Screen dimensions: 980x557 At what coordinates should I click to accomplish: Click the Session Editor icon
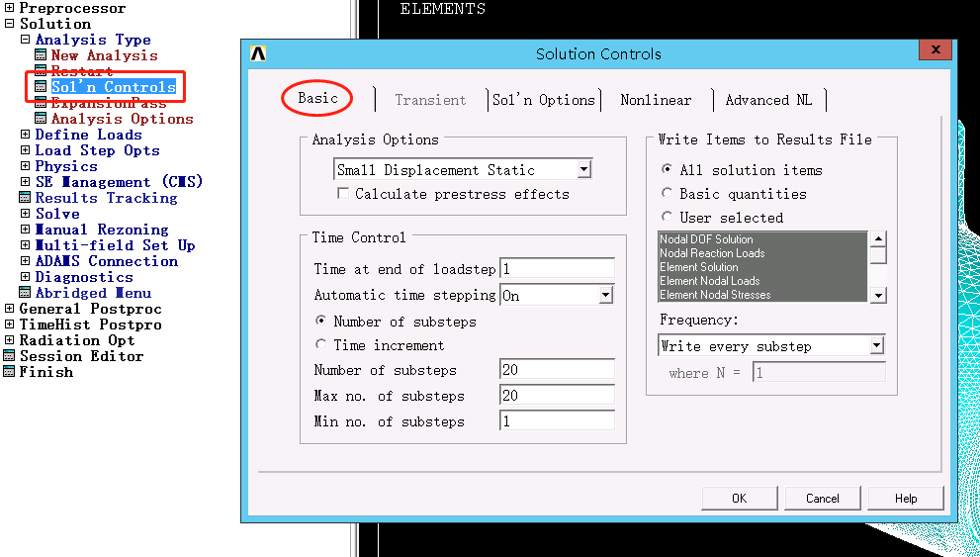point(9,356)
